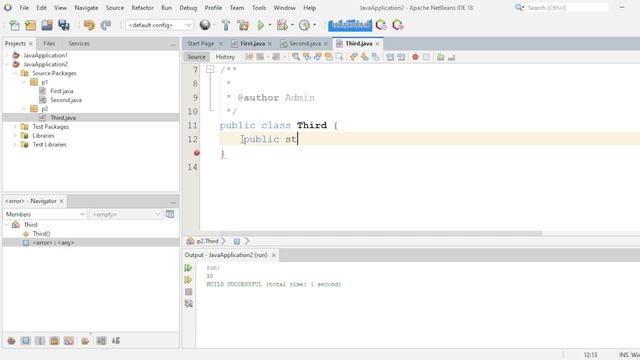This screenshot has width=640, height=360.
Task: Switch to the Files tab
Action: click(49, 43)
